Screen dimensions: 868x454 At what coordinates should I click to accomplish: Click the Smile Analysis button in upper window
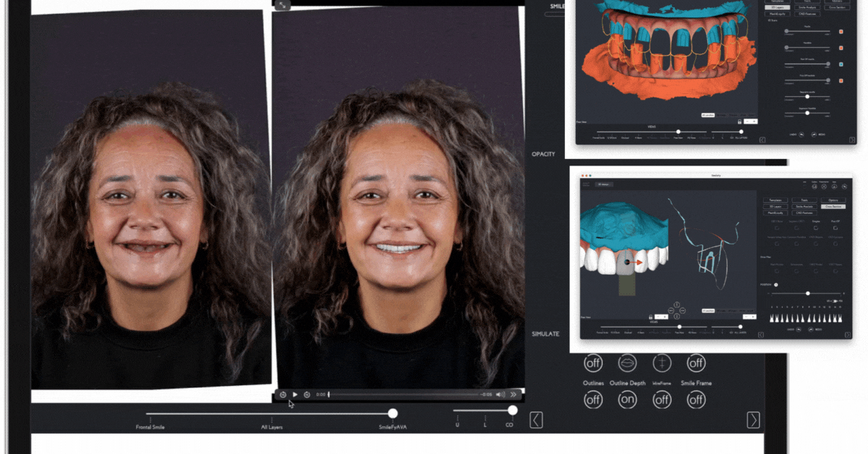pyautogui.click(x=807, y=7)
